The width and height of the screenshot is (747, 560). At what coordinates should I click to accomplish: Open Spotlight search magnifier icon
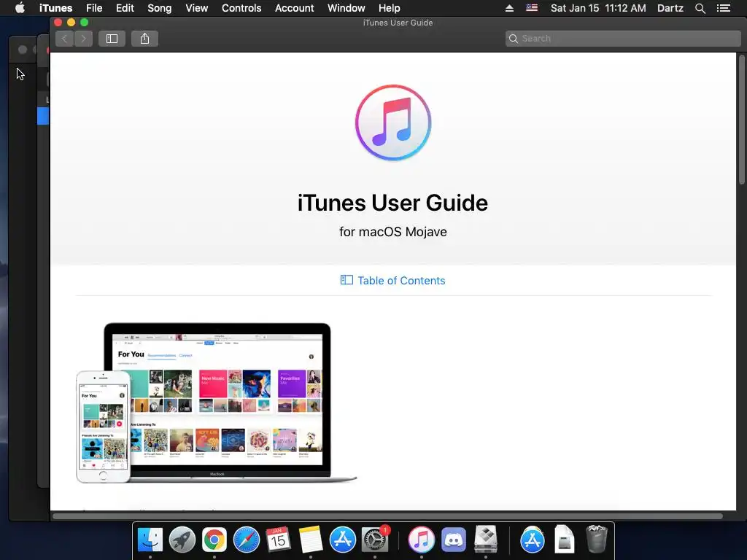700,8
